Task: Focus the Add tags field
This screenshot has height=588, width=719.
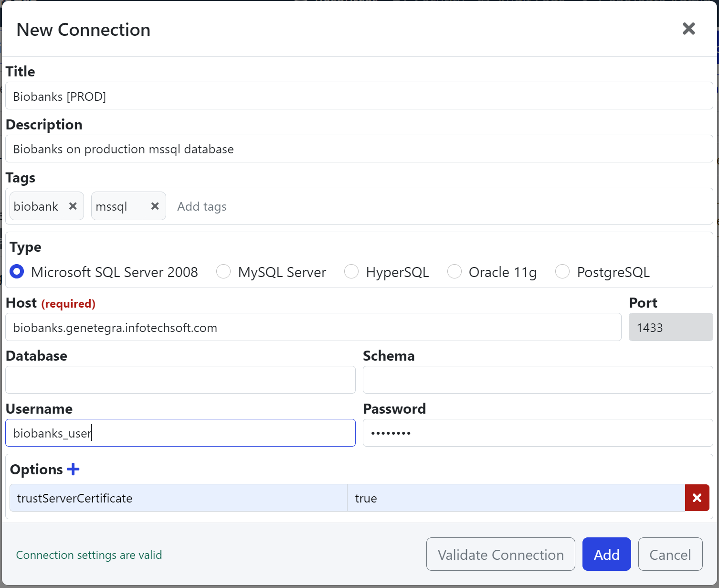Action: pos(202,206)
